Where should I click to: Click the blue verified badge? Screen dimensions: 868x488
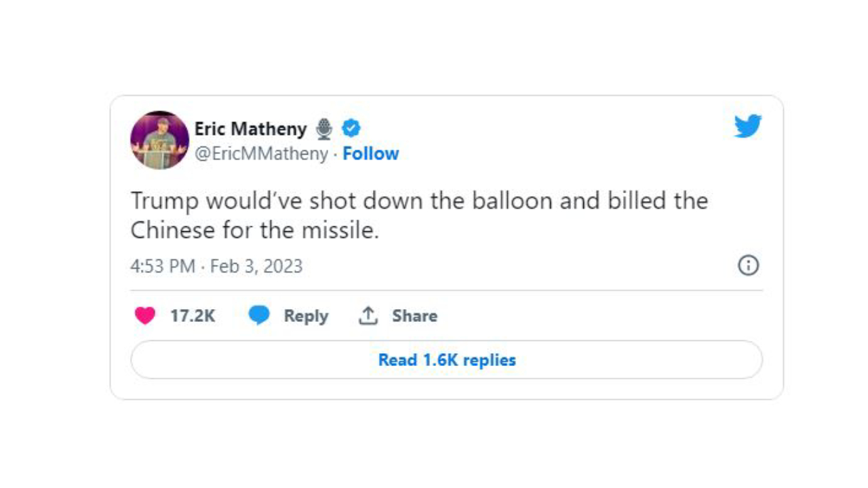(x=351, y=127)
